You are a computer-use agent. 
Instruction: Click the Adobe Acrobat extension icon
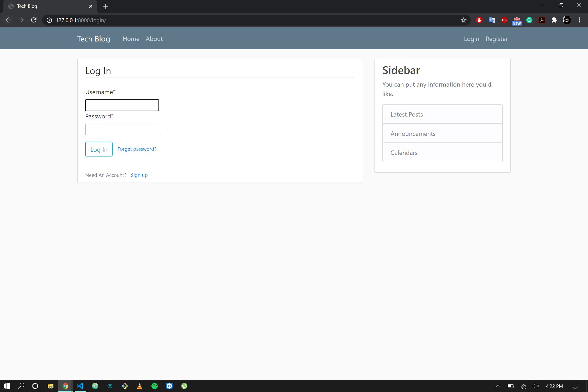click(x=542, y=20)
